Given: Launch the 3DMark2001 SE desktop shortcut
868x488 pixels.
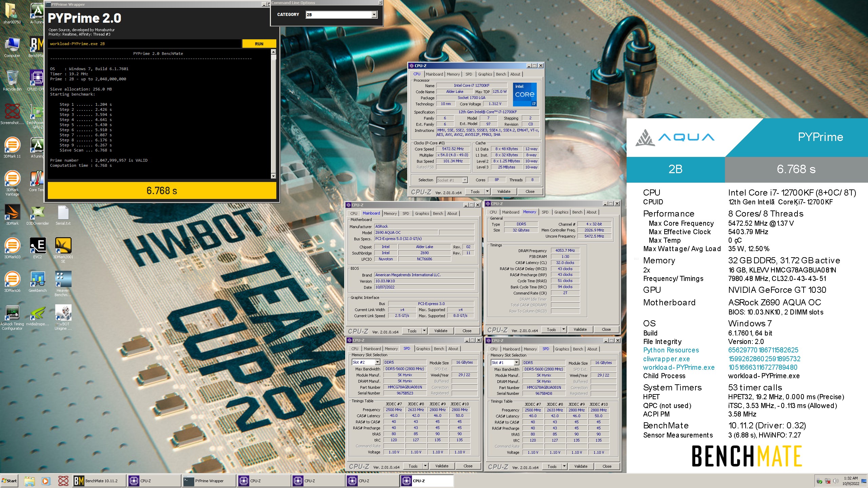Looking at the screenshot, I should pos(63,250).
